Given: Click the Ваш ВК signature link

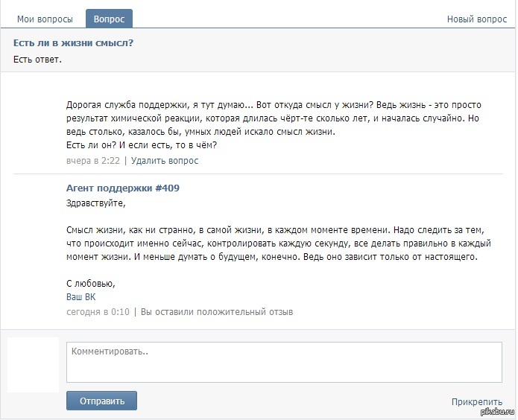Looking at the screenshot, I should (x=81, y=297).
